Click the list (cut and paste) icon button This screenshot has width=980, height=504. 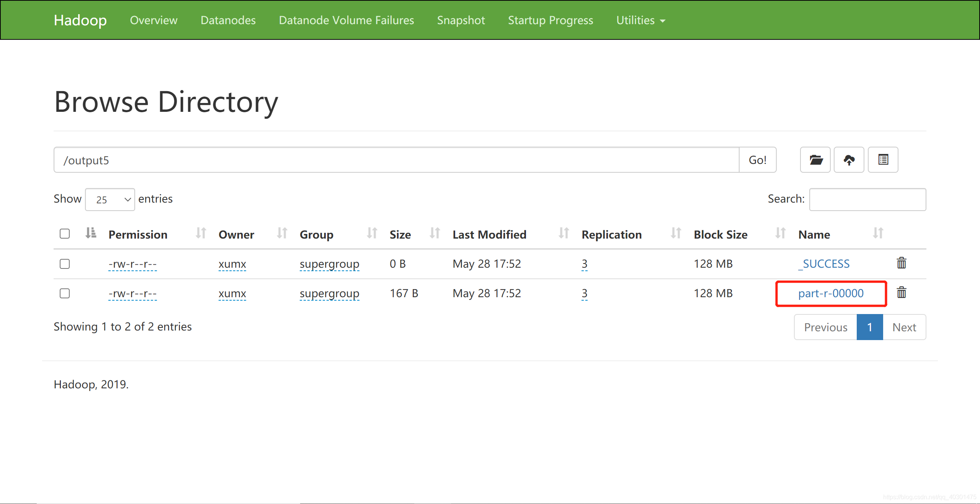coord(883,160)
